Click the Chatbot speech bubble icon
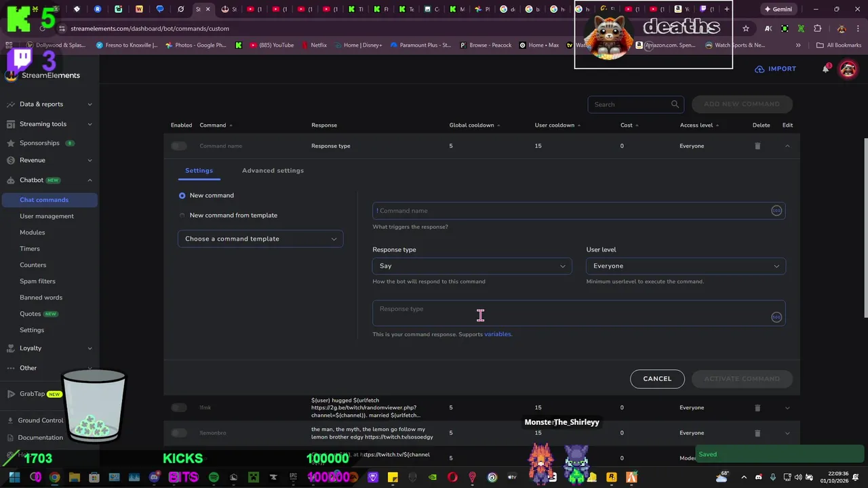Viewport: 868px width, 488px height. pyautogui.click(x=10, y=180)
